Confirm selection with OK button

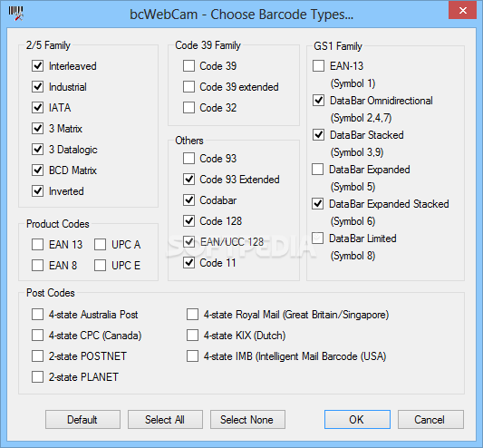[x=357, y=419]
